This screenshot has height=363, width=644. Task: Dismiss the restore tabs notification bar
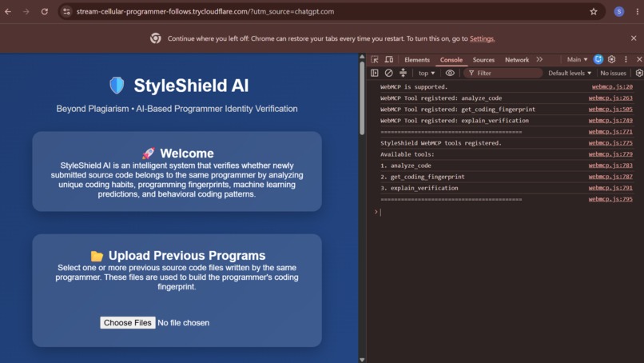[634, 38]
